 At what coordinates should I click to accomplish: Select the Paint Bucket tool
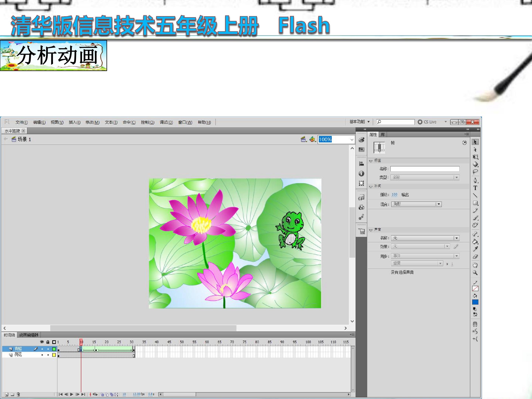pyautogui.click(x=475, y=241)
